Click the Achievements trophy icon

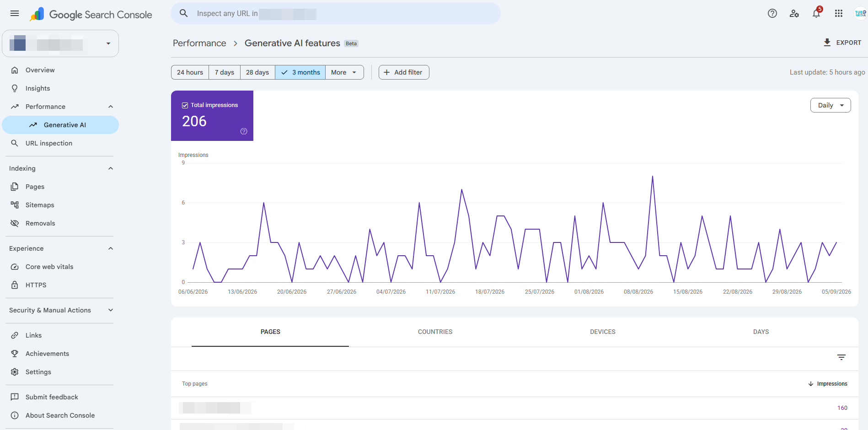[15, 354]
